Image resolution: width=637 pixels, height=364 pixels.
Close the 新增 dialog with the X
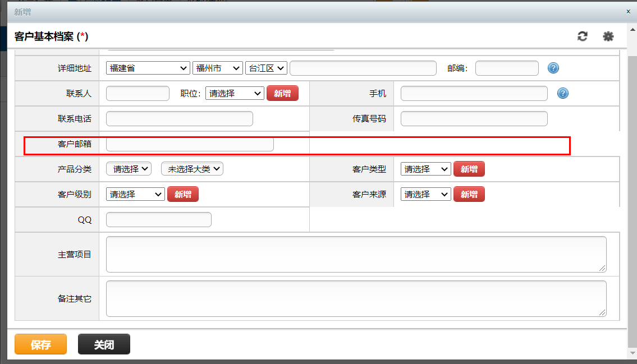(x=629, y=12)
